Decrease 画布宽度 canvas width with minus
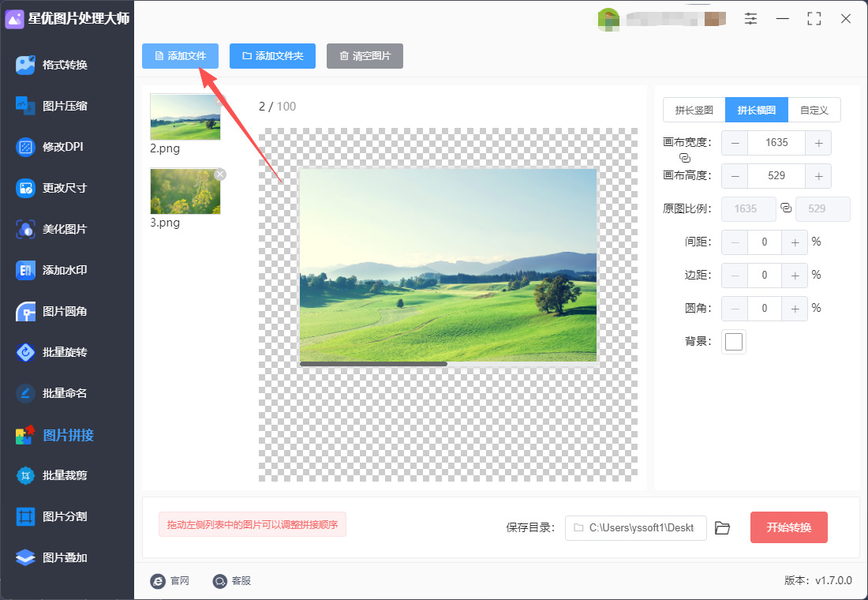 [x=735, y=143]
